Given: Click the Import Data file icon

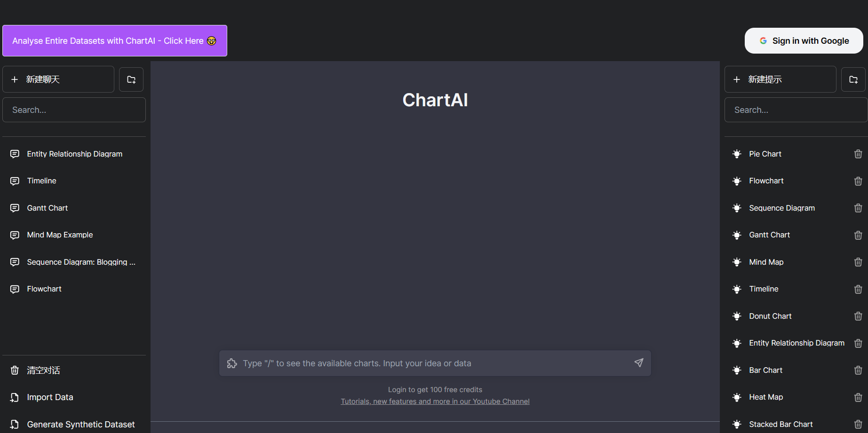Looking at the screenshot, I should coord(15,397).
